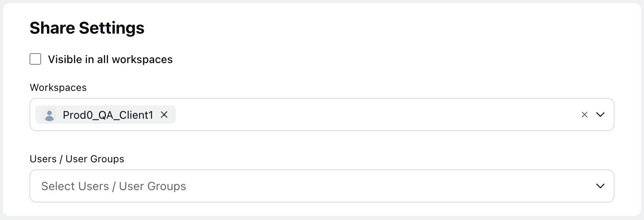The image size is (644, 220).
Task: Click blank space right of Share Settings heading
Action: click(374, 28)
